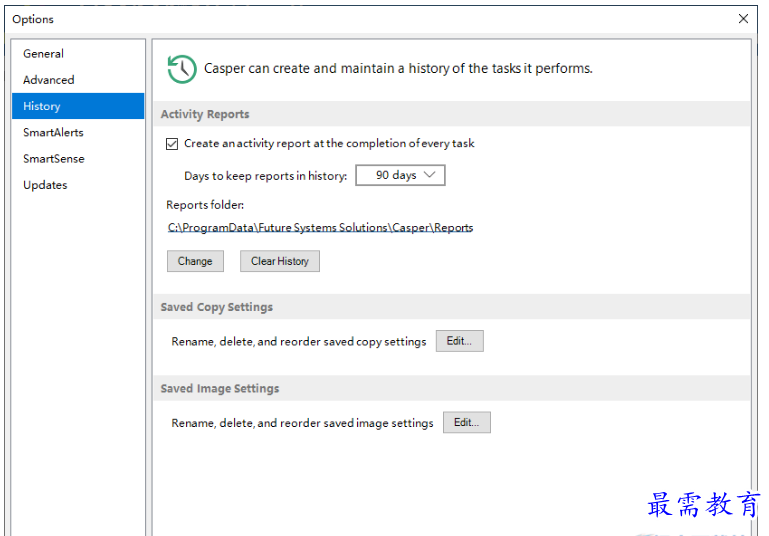Click the history clock icon
This screenshot has width=769, height=536.
(x=182, y=69)
